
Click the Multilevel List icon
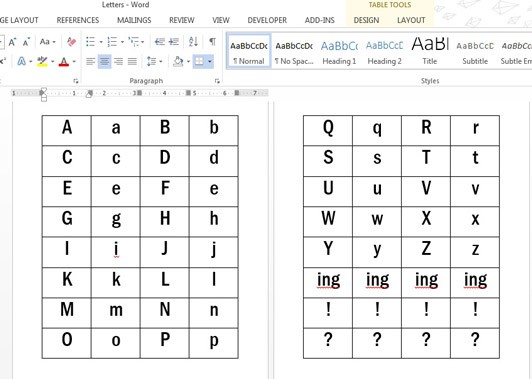click(x=134, y=42)
